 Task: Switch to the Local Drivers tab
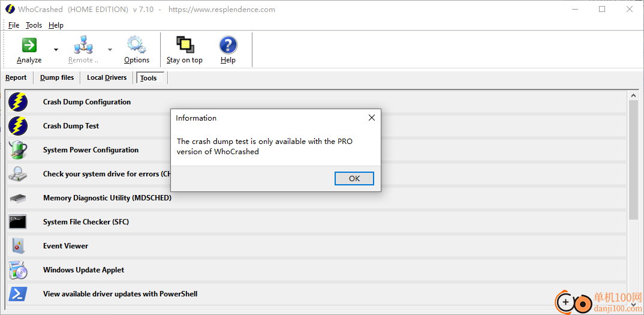coord(107,77)
